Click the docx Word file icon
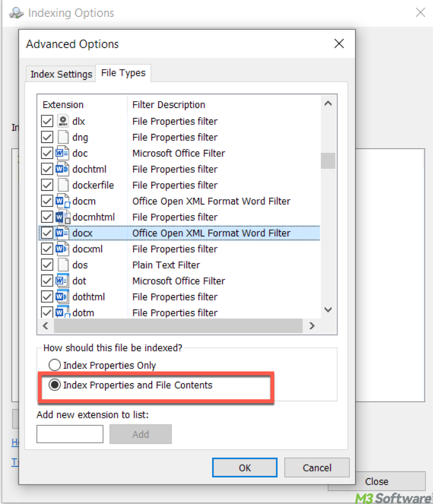 pos(62,233)
